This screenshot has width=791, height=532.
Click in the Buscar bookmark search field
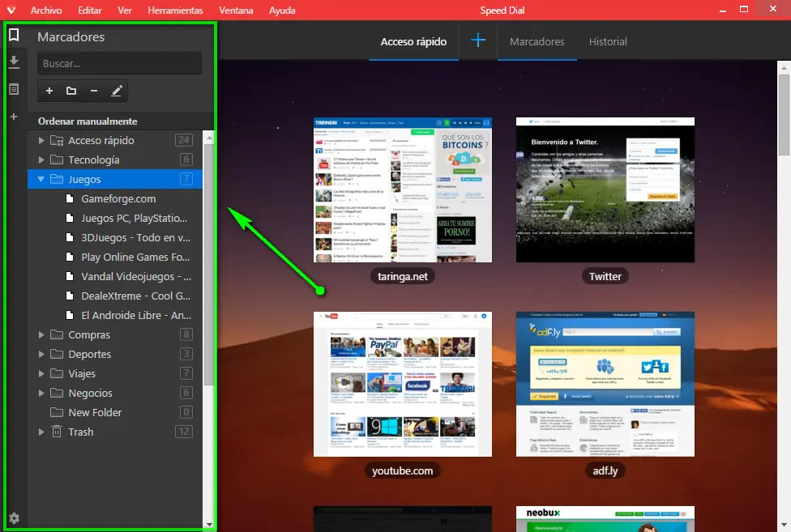pos(120,63)
